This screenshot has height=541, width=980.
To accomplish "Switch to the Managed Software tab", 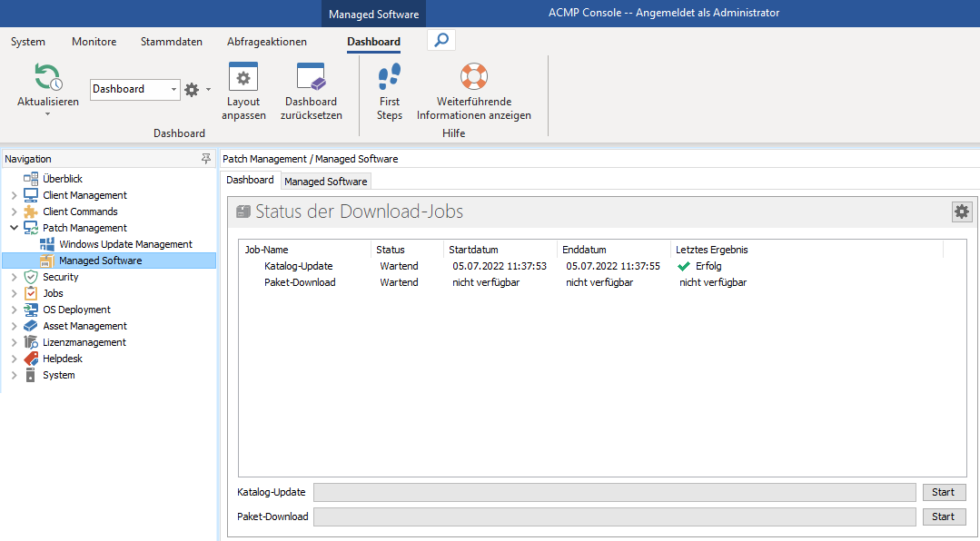I will pyautogui.click(x=325, y=181).
